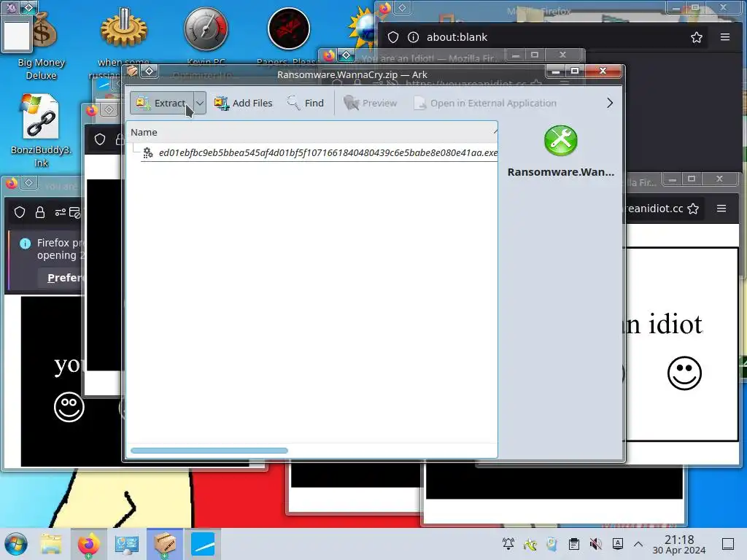747x560 pixels.
Task: Click the about:blank address bar
Action: [x=543, y=37]
